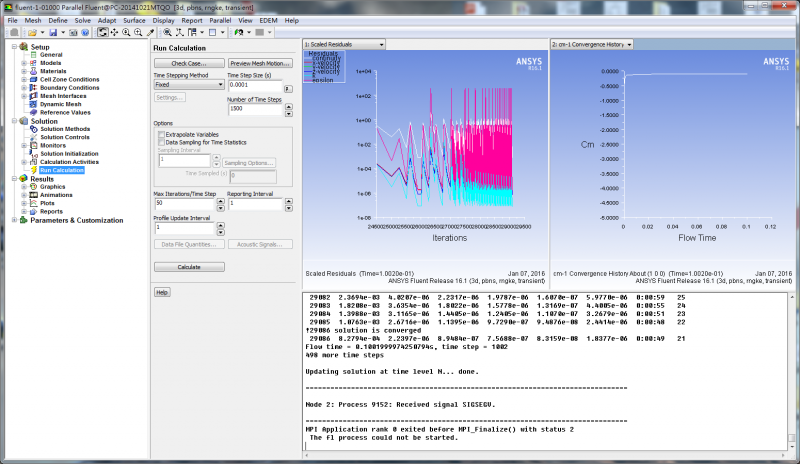Open the Scaled Residuals window selector
This screenshot has height=464, width=800.
344,45
